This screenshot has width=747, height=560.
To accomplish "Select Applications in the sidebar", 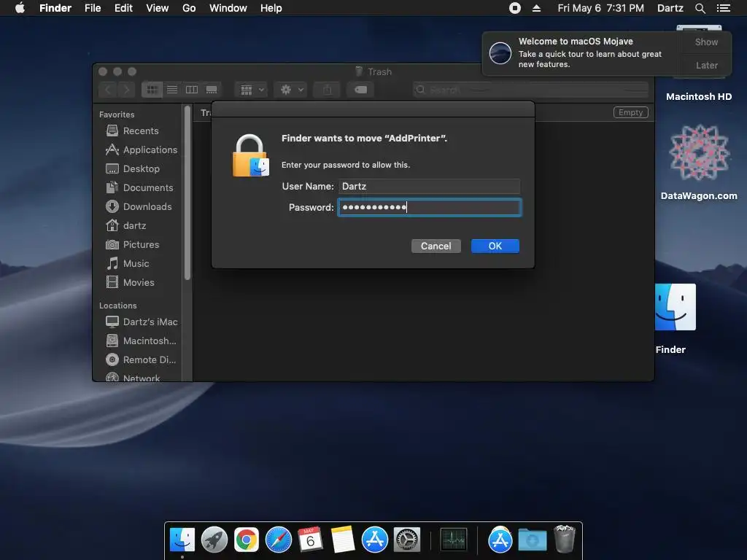I will click(141, 149).
